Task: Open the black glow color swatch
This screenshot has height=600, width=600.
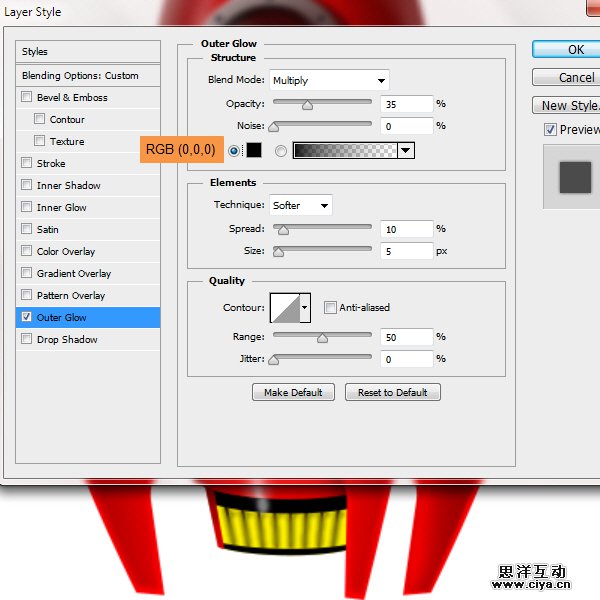Action: 254,150
